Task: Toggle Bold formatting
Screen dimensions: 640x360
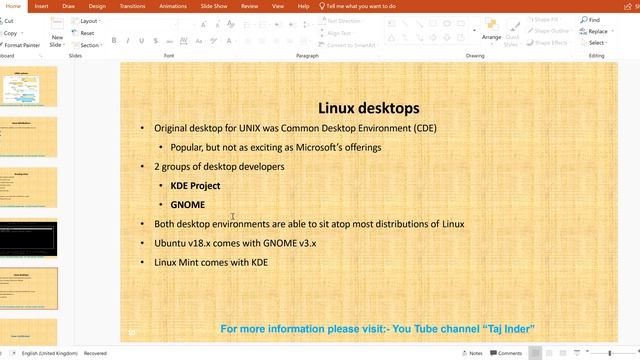Action: 114,40
